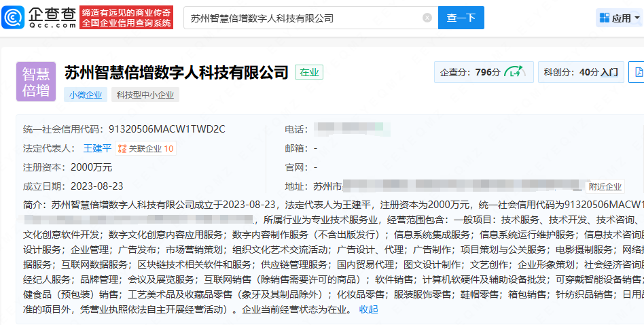
Task: Click the 附近企业 button
Action: (606, 186)
